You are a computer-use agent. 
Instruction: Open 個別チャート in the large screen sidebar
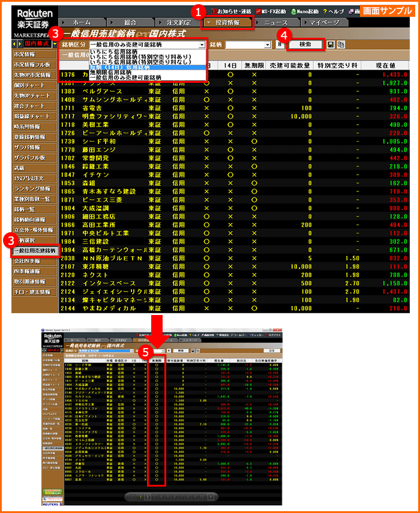[x=34, y=85]
